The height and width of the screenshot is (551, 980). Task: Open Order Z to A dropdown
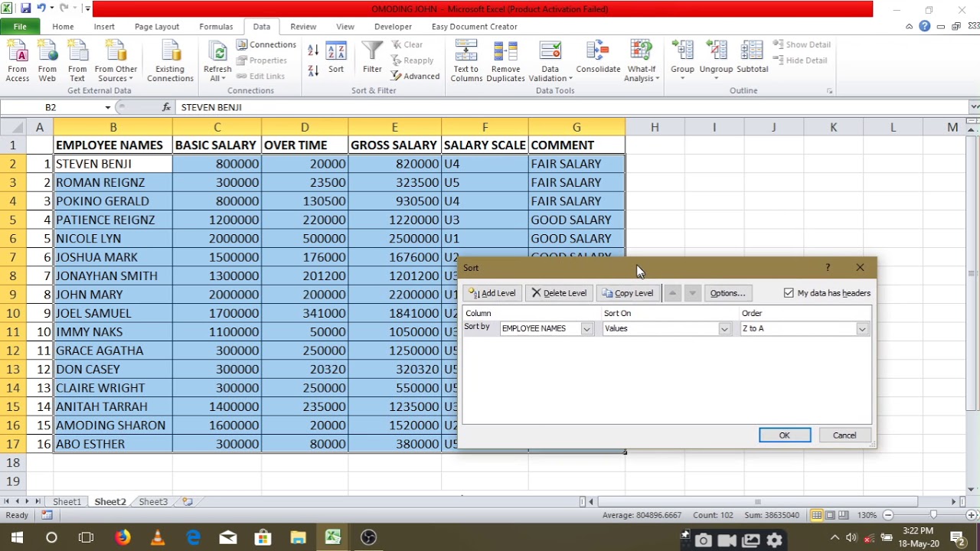pos(861,329)
